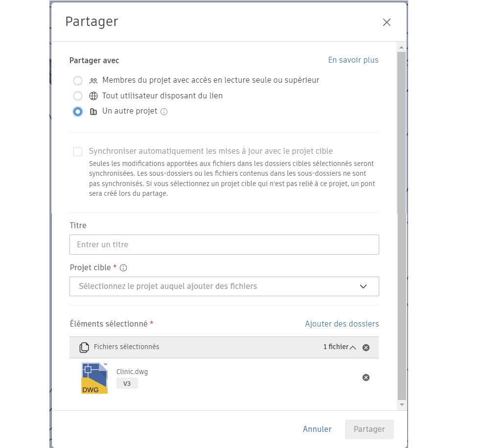This screenshot has width=481, height=448.
Task: Select the V3 version badge under Clinic.dwg
Action: click(127, 383)
